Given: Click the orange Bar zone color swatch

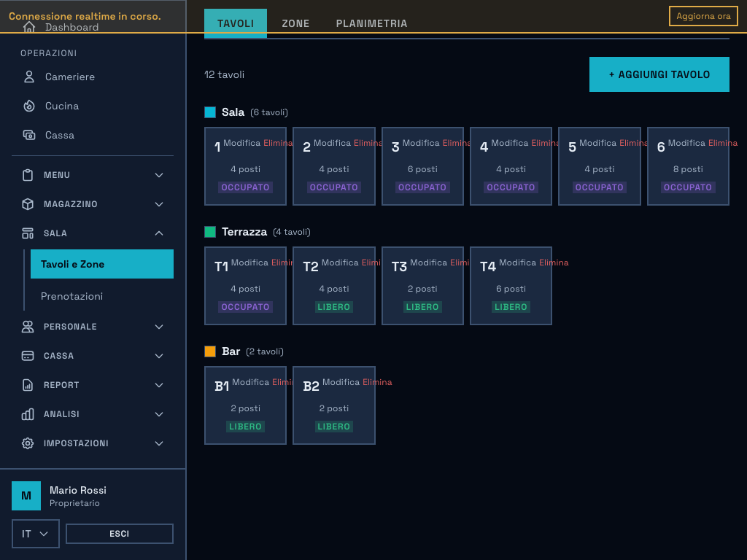Looking at the screenshot, I should [210, 351].
